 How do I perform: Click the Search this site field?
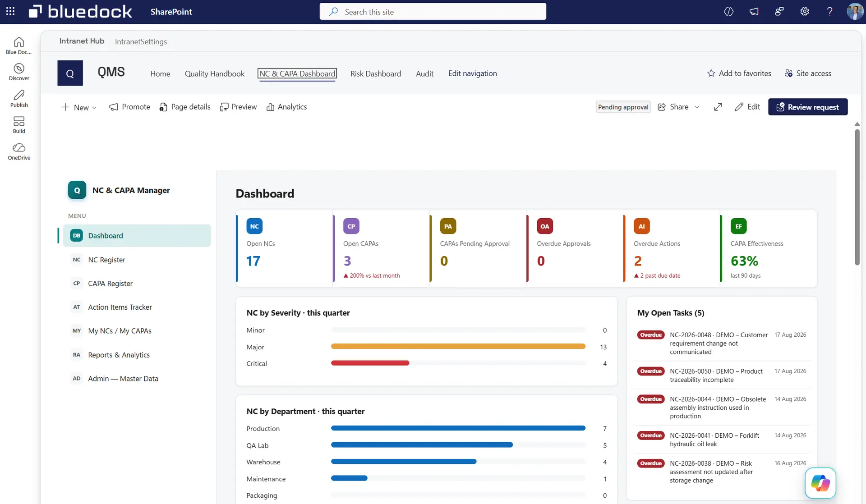(433, 12)
